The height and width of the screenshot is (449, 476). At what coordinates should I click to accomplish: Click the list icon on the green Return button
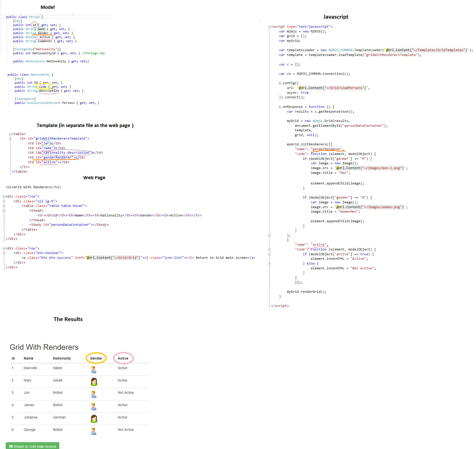[11, 446]
